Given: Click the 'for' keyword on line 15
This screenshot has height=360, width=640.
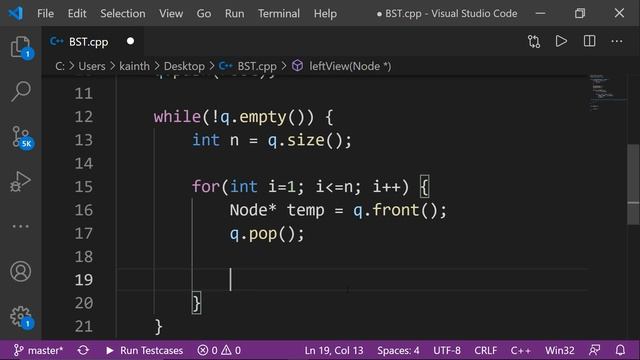Looking at the screenshot, I should (206, 187).
